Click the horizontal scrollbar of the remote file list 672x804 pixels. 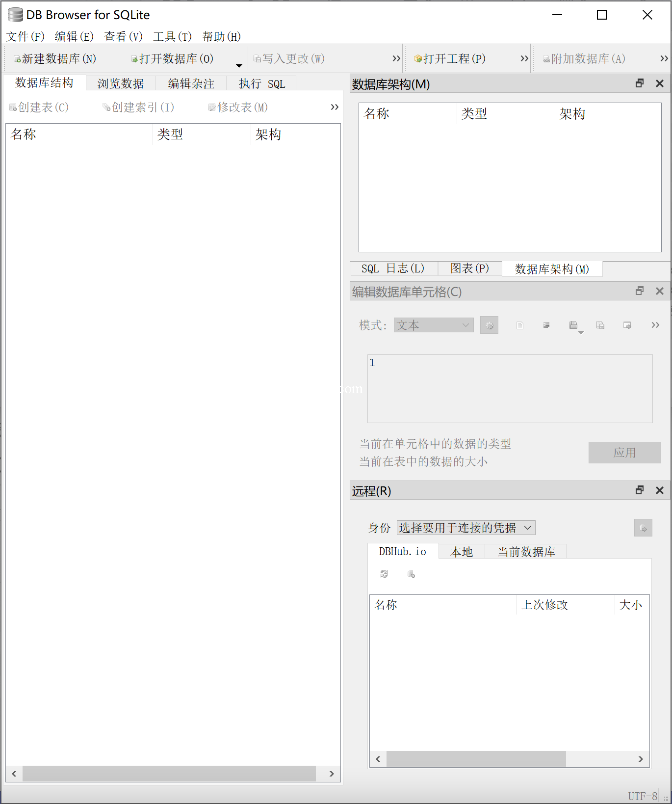click(x=476, y=759)
